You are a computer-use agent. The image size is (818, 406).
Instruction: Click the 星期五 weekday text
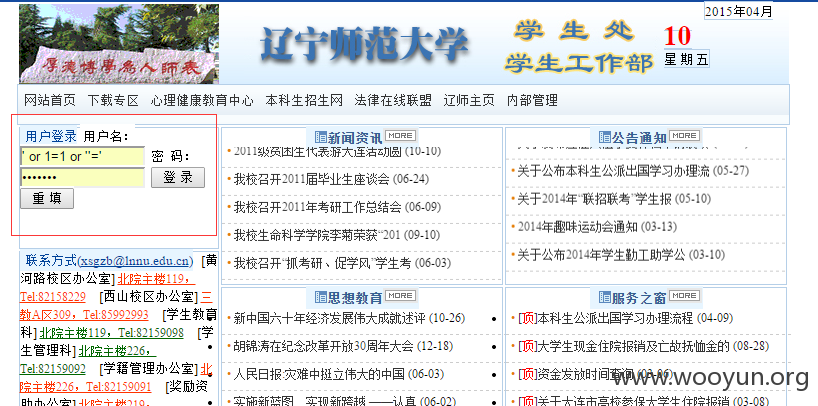(x=686, y=59)
